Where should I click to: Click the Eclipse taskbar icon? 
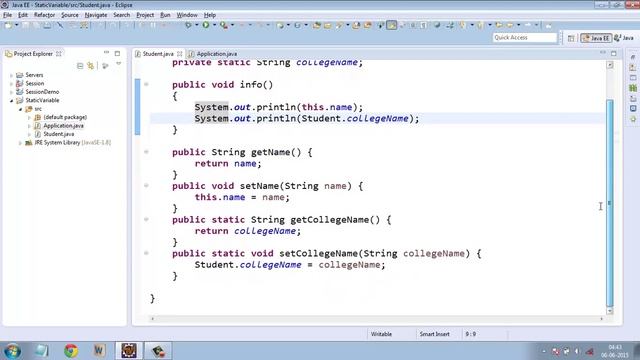(x=129, y=351)
